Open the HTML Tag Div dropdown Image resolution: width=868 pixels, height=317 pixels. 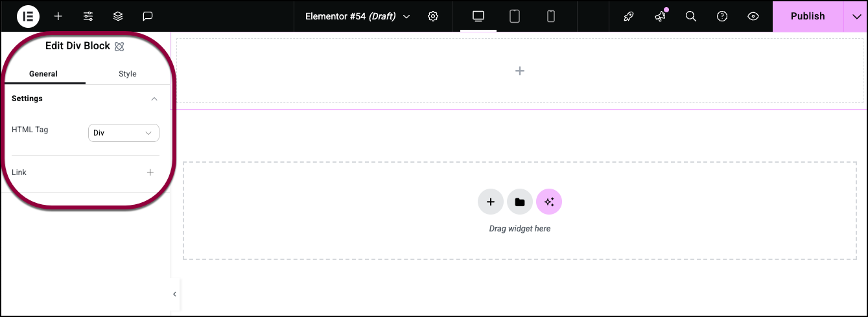tap(123, 133)
